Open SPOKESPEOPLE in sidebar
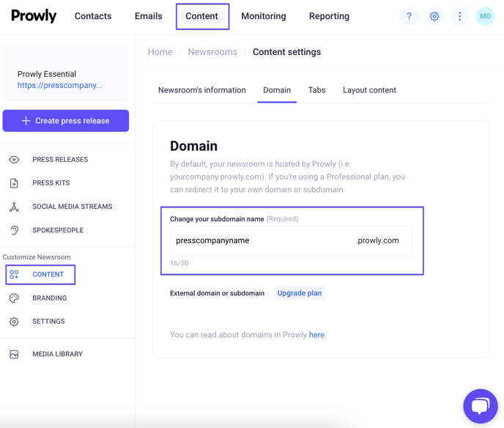The height and width of the screenshot is (428, 504). coord(58,230)
